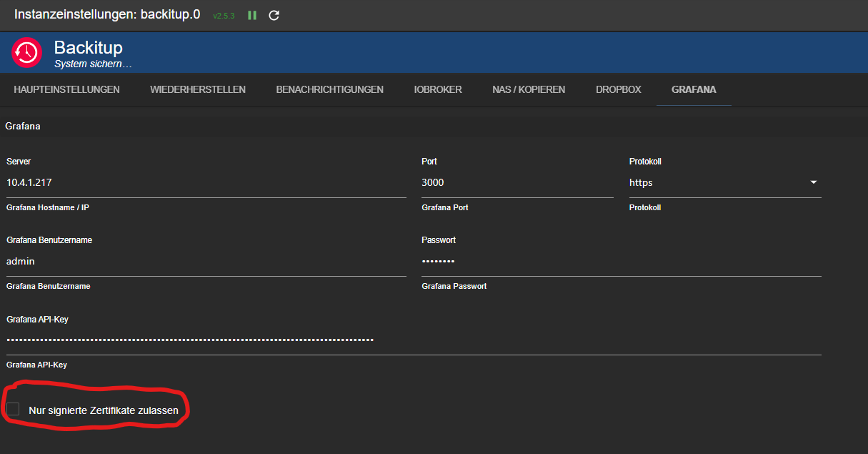Edit the Port field showing 3000
The image size is (868, 454).
517,183
